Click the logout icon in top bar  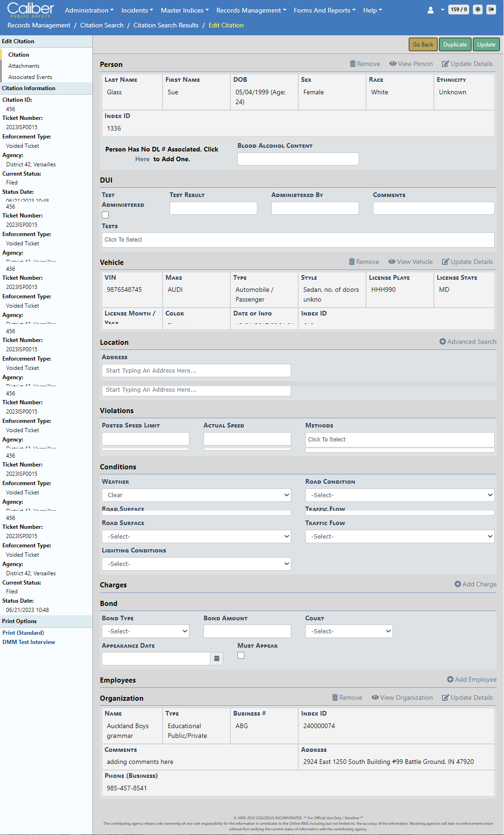491,10
